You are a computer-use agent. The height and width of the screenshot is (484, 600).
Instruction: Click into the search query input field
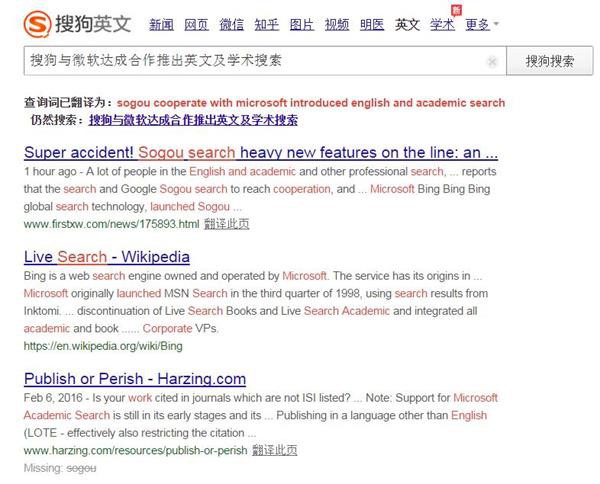[265, 61]
